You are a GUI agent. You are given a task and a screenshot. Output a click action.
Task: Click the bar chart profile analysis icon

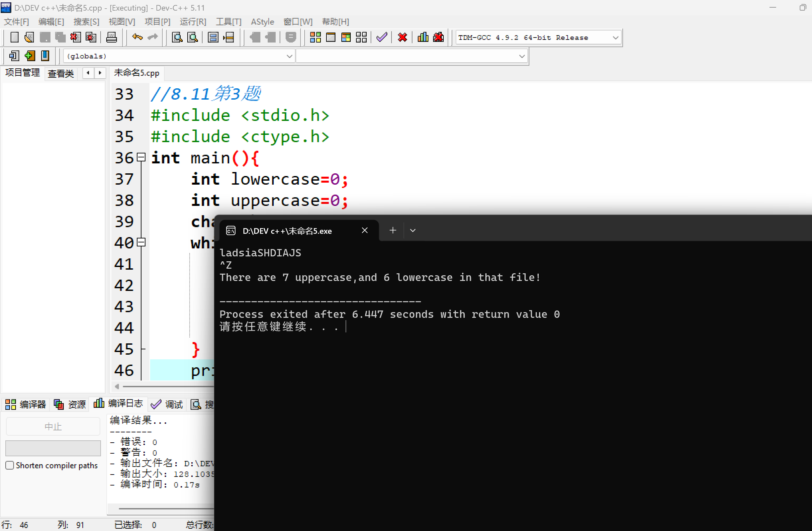tap(423, 37)
